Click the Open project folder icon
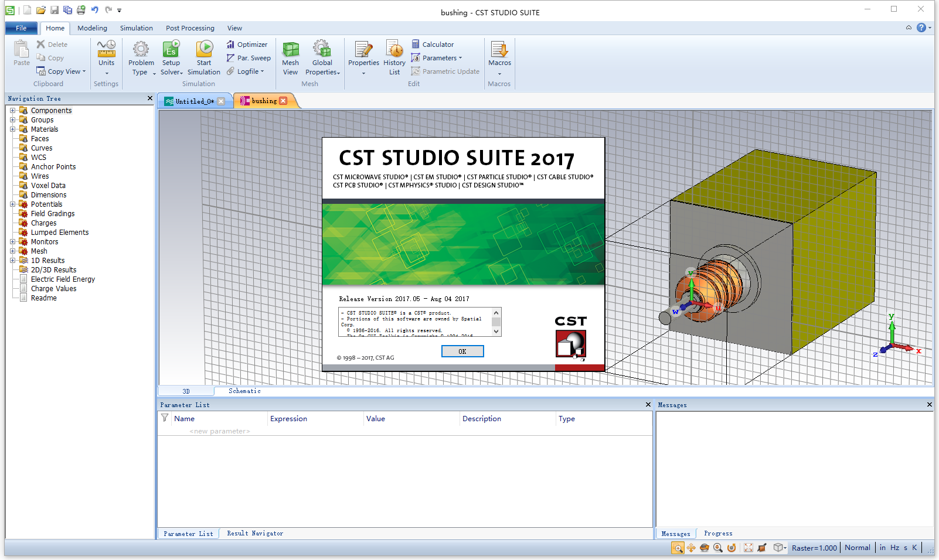Viewport: 939px width, 560px height. tap(40, 10)
